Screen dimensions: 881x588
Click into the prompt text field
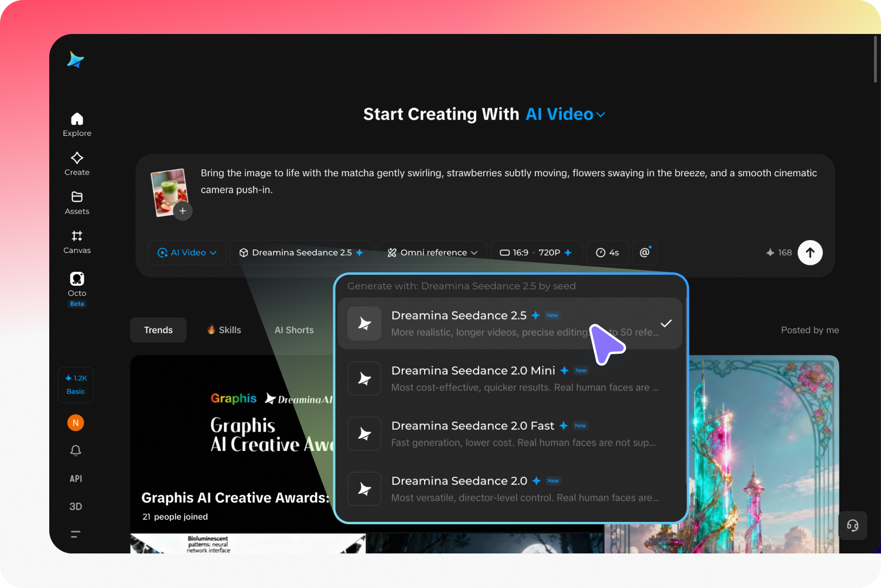(508, 181)
